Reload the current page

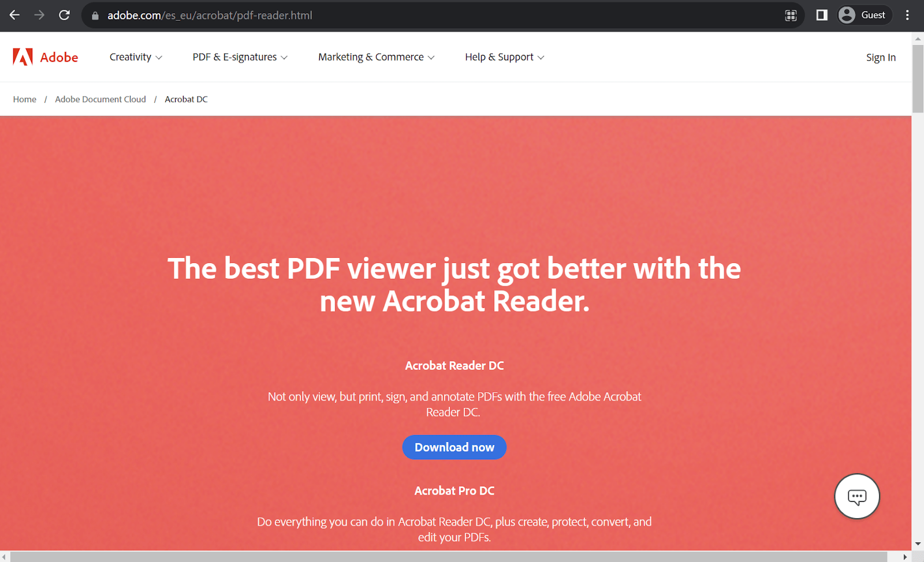click(64, 15)
